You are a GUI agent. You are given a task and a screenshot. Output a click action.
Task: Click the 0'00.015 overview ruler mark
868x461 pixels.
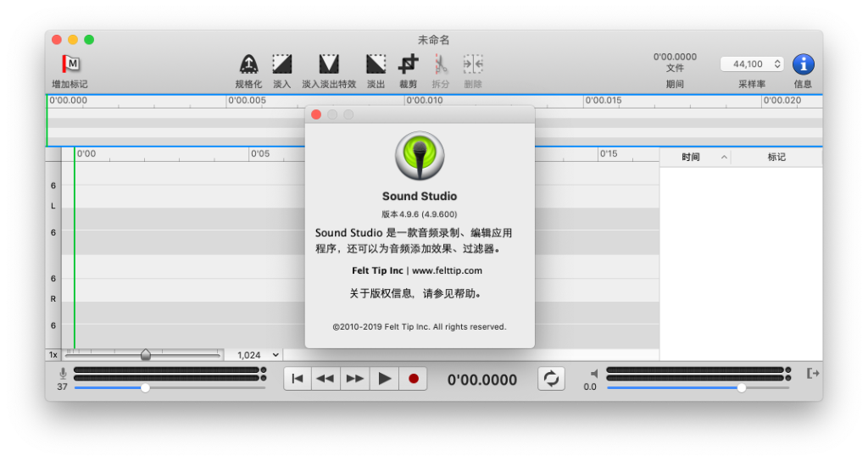604,100
